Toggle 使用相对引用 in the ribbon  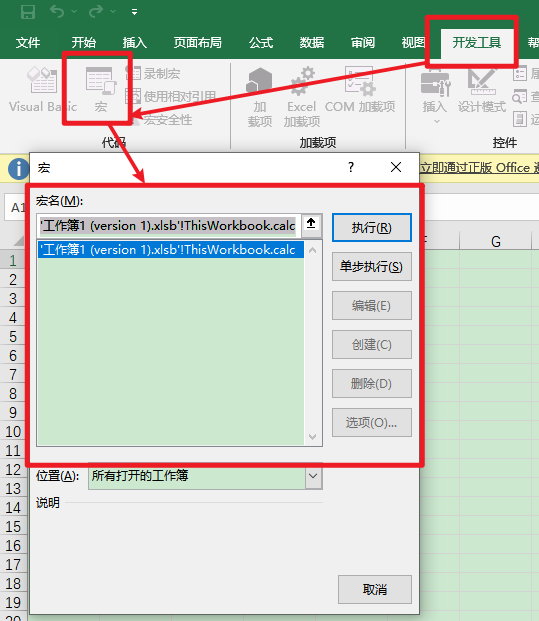tap(171, 96)
